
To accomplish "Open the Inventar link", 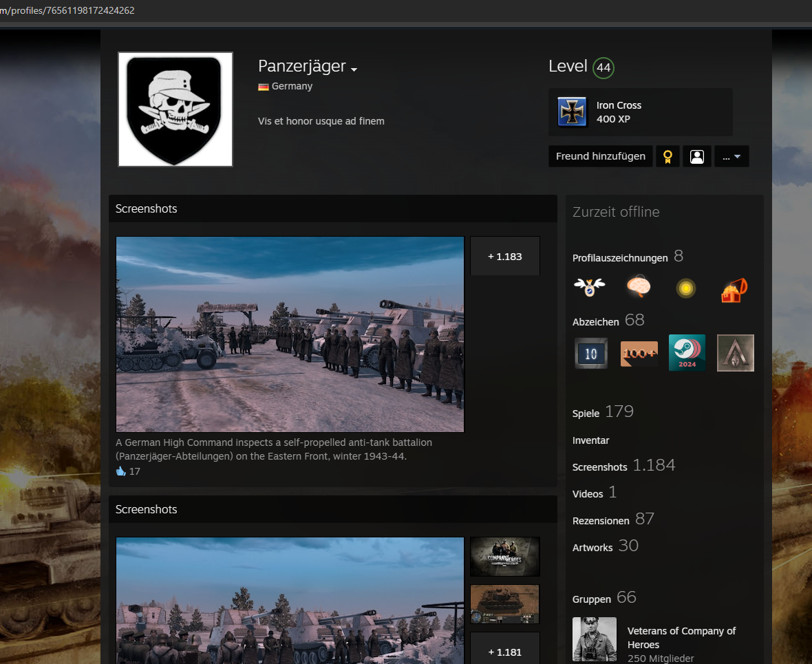I will [590, 440].
